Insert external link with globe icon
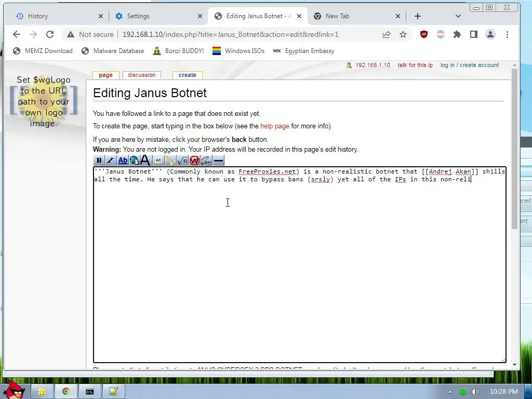 pyautogui.click(x=134, y=161)
